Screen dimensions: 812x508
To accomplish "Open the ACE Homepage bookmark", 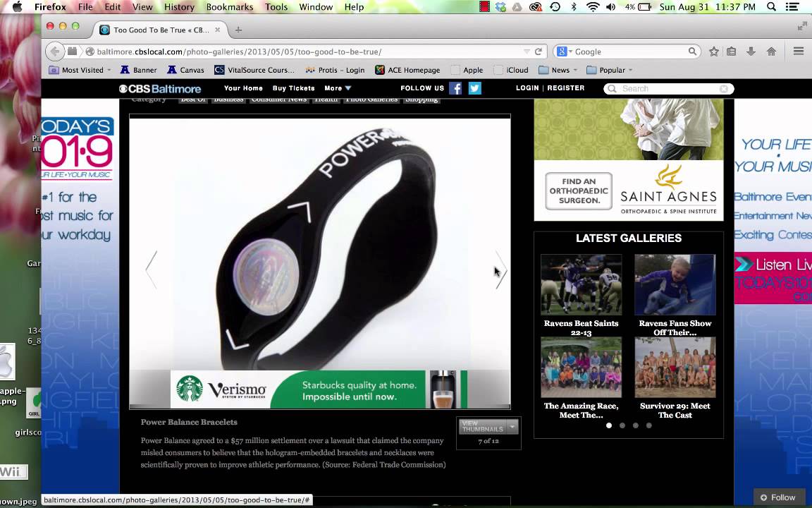I will click(x=407, y=70).
